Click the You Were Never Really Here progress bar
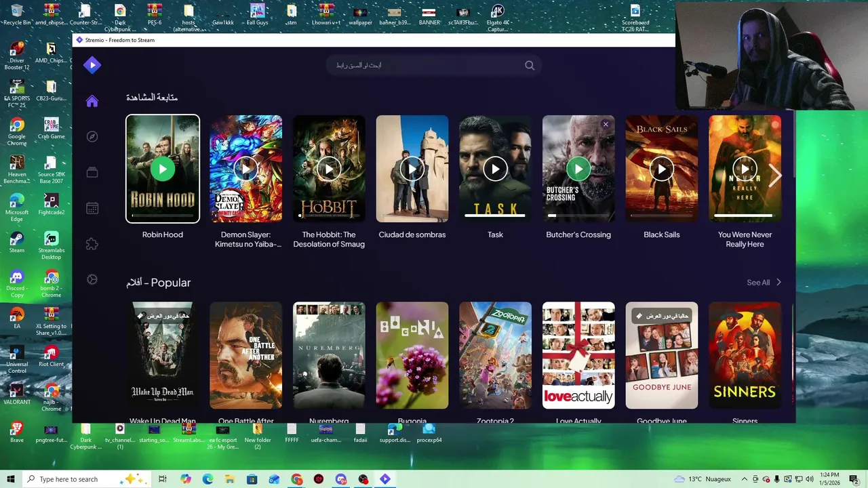This screenshot has width=868, height=488. (x=745, y=216)
